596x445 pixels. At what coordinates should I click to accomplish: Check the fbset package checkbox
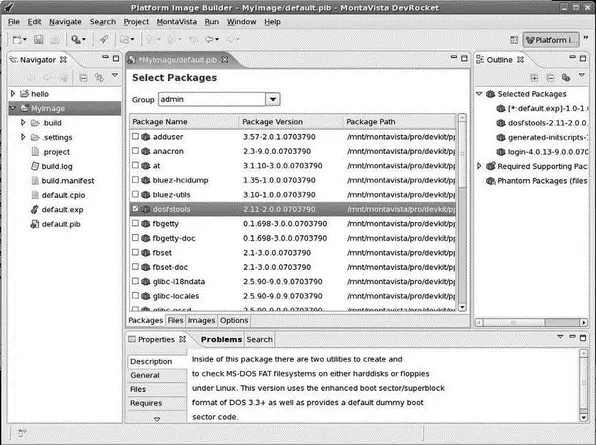pyautogui.click(x=135, y=252)
